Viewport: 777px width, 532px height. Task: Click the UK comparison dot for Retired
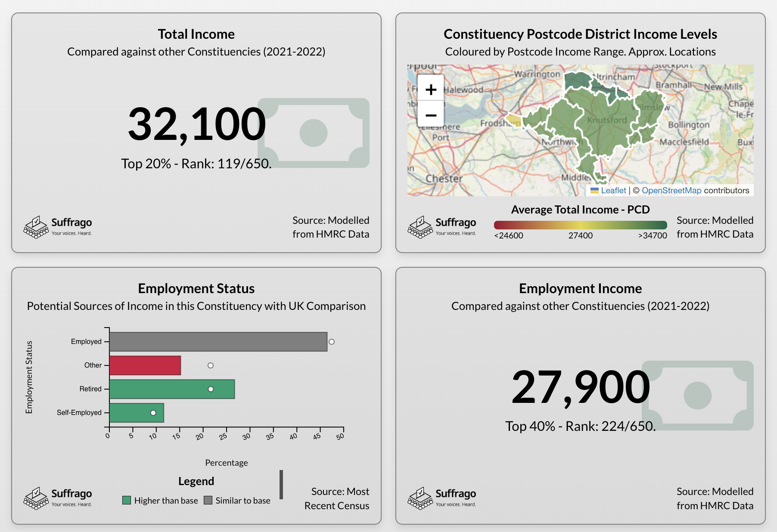[x=211, y=389]
